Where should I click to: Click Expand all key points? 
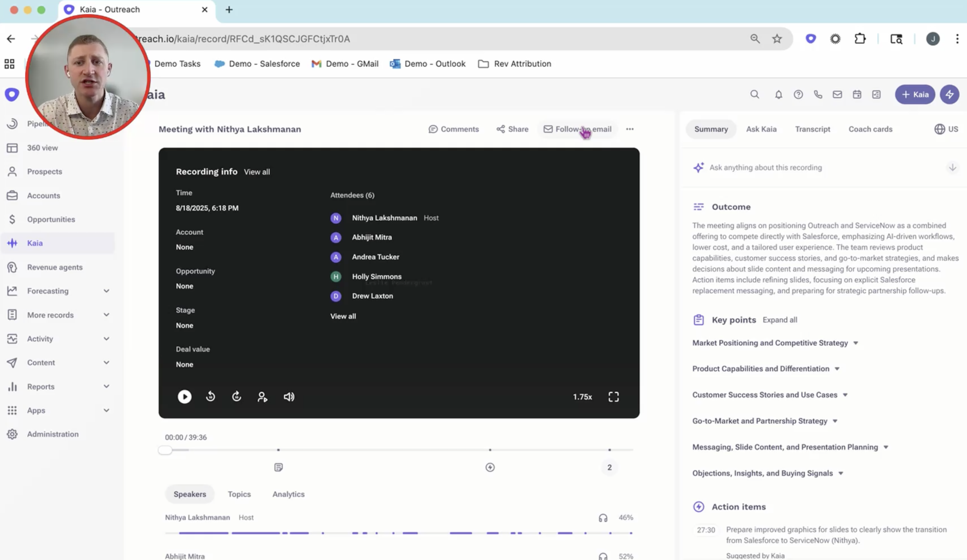pos(780,320)
